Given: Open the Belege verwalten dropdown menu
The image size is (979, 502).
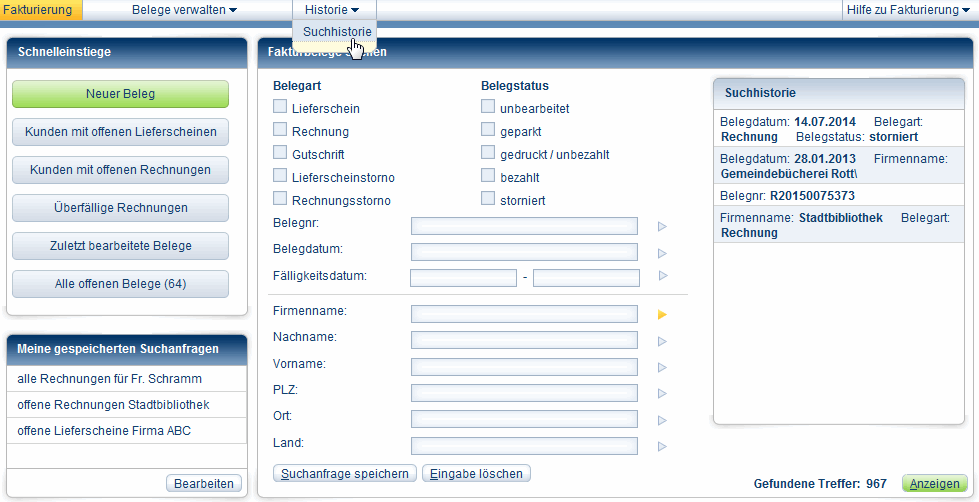Looking at the screenshot, I should (184, 10).
